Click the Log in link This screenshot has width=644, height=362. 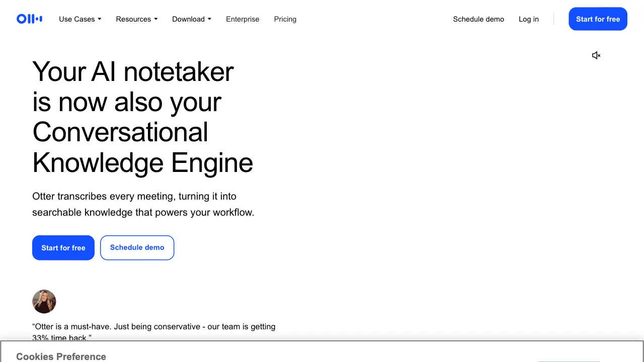(529, 19)
